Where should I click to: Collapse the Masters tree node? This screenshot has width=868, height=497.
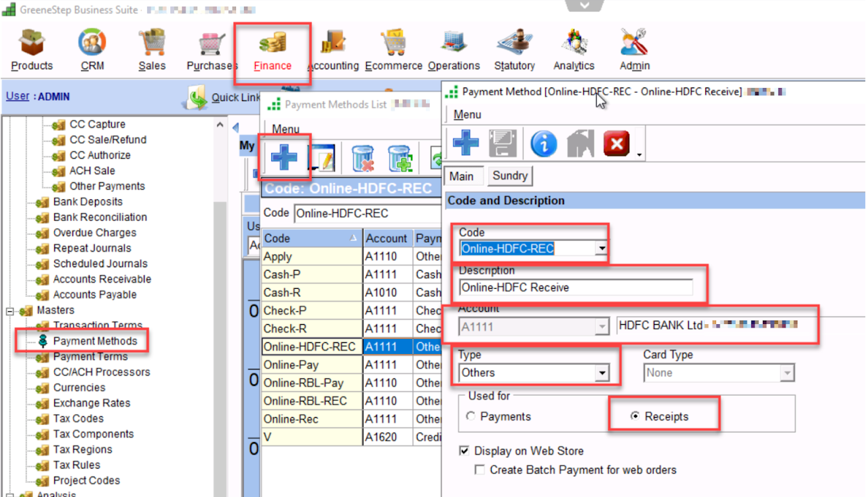(x=11, y=311)
